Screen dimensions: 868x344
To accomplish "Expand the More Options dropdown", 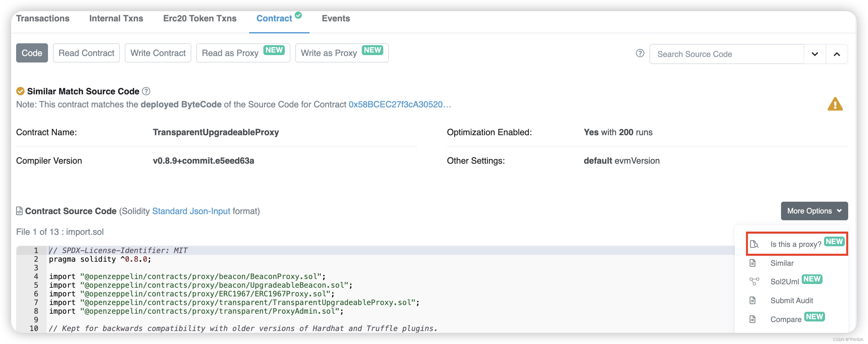I will coord(814,211).
